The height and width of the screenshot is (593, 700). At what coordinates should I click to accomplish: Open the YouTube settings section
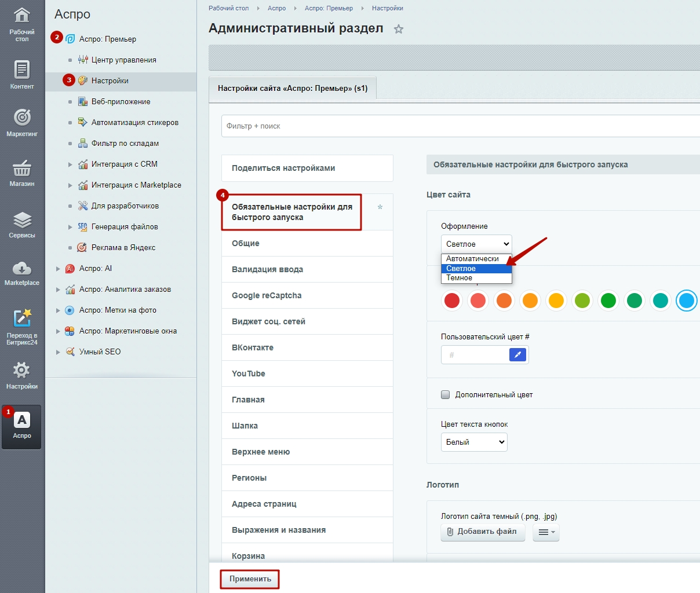(307, 374)
